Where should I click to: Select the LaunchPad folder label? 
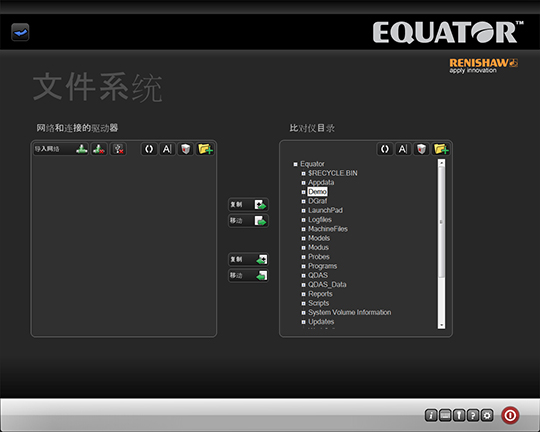pos(325,210)
